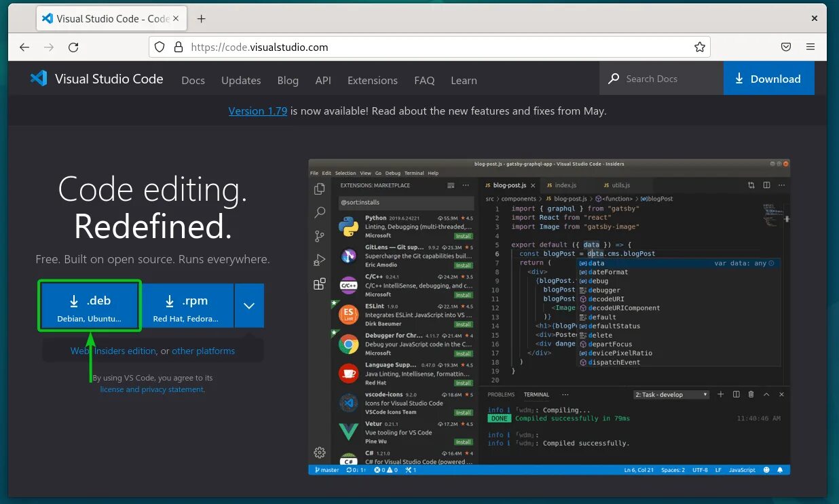Click the magnifier icon beside Search Docs
The height and width of the screenshot is (504, 839).
614,79
